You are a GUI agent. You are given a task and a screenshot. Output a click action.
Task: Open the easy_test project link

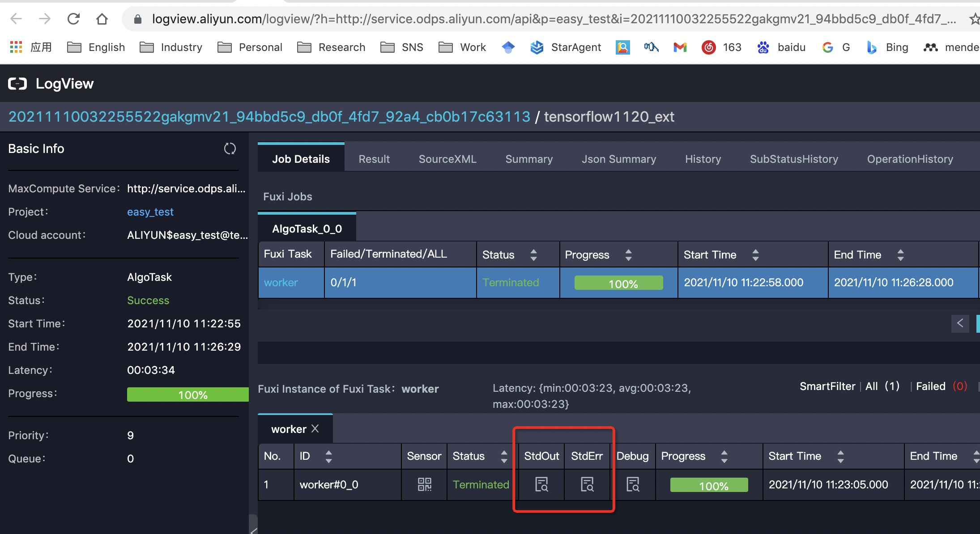(150, 212)
